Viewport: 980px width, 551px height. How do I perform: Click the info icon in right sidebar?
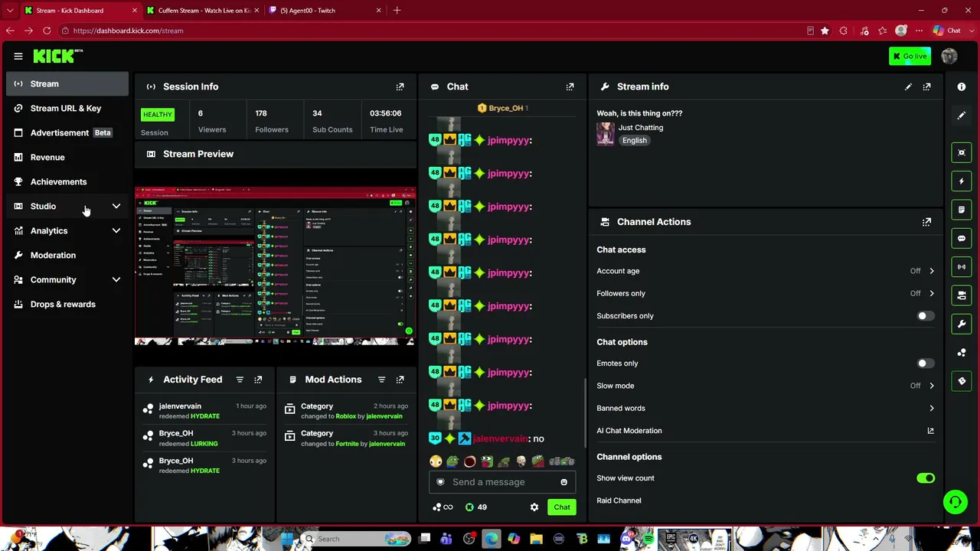click(x=962, y=86)
